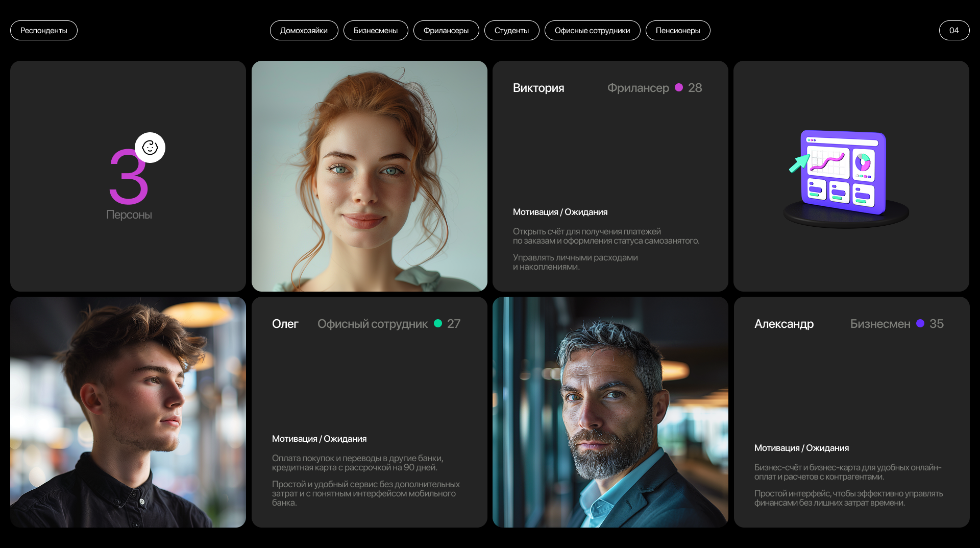Click the Респонденты section label
This screenshot has height=548, width=980.
[44, 31]
